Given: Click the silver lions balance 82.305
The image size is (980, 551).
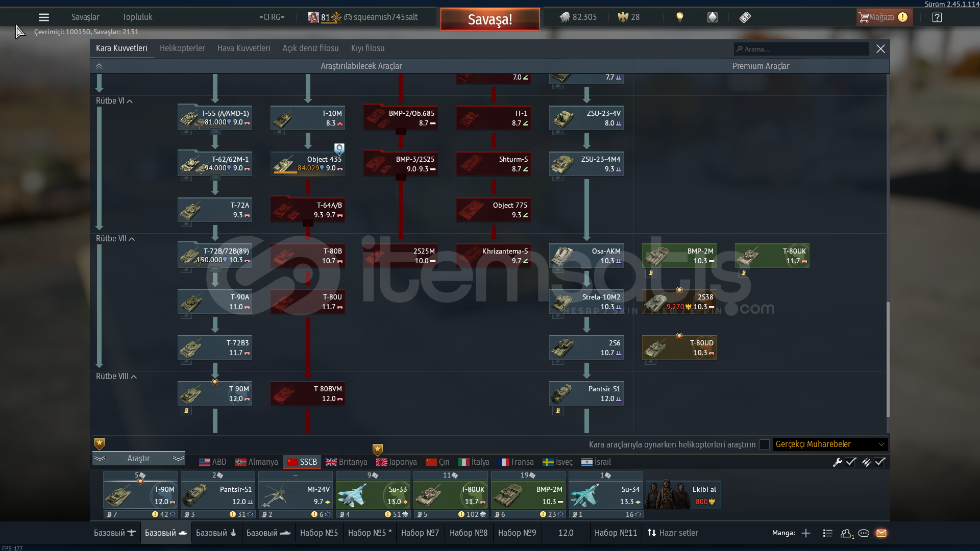Looking at the screenshot, I should [578, 17].
